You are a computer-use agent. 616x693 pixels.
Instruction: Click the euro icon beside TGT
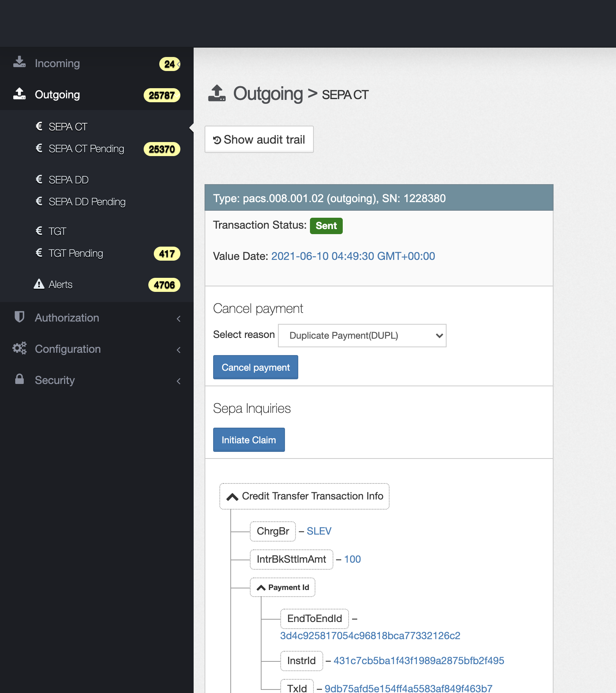pyautogui.click(x=39, y=231)
